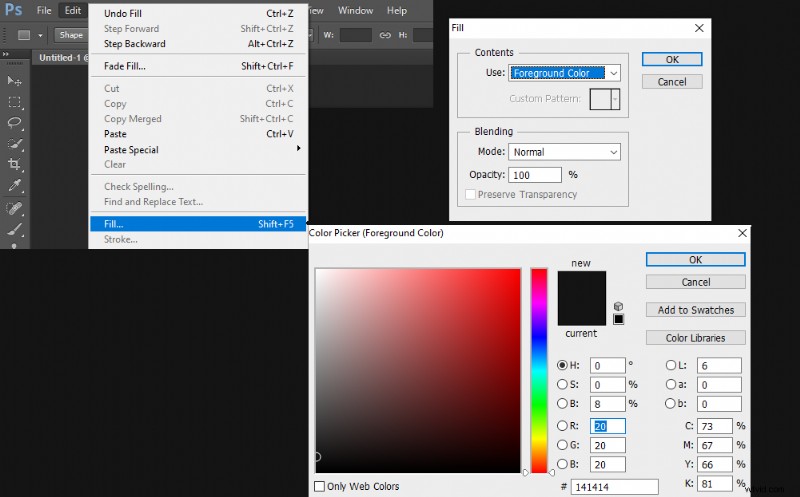The image size is (800, 497).
Task: Click the new color preview swatch
Action: 582,285
